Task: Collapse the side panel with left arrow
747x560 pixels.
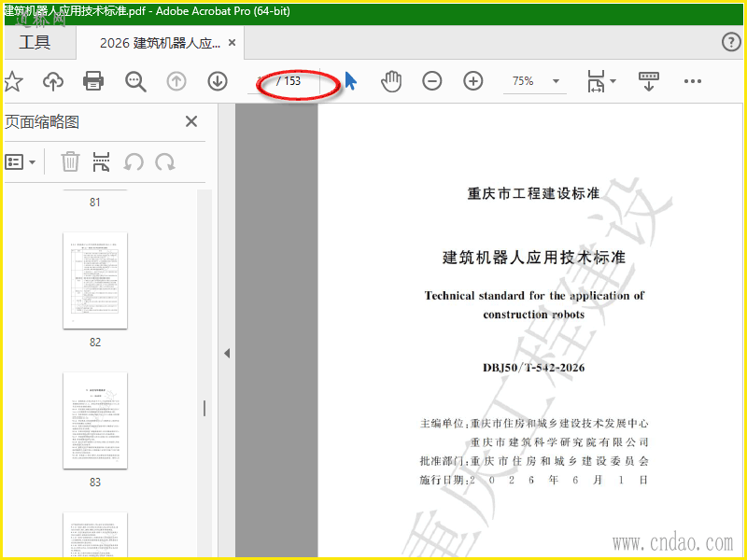Action: [227, 354]
